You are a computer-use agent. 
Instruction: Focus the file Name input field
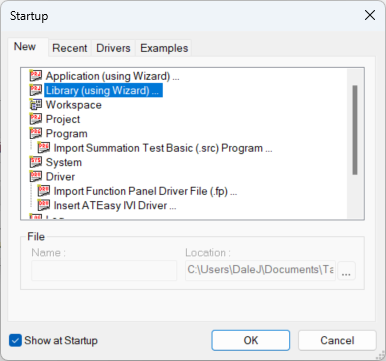[x=104, y=270]
